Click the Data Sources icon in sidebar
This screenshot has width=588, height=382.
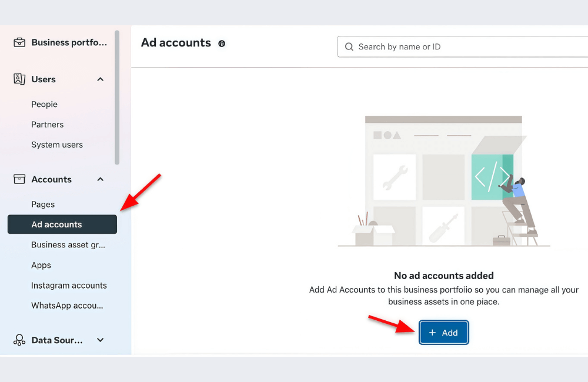point(19,340)
